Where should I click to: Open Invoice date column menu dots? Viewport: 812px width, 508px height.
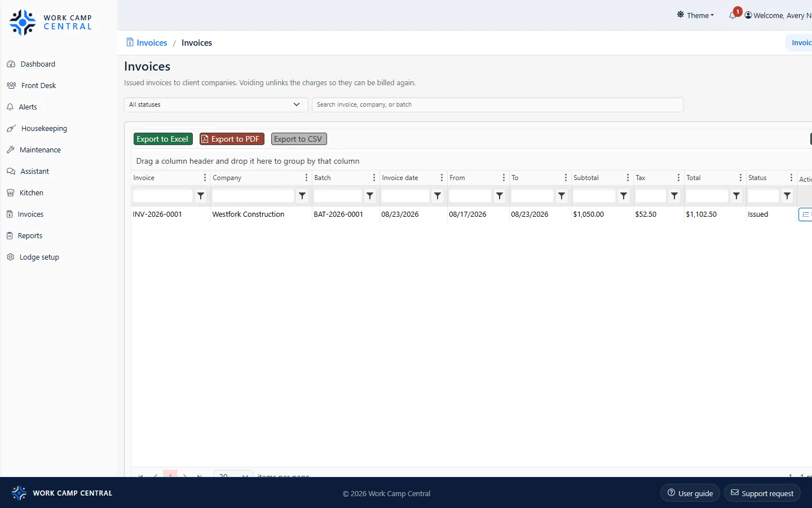[442, 178]
